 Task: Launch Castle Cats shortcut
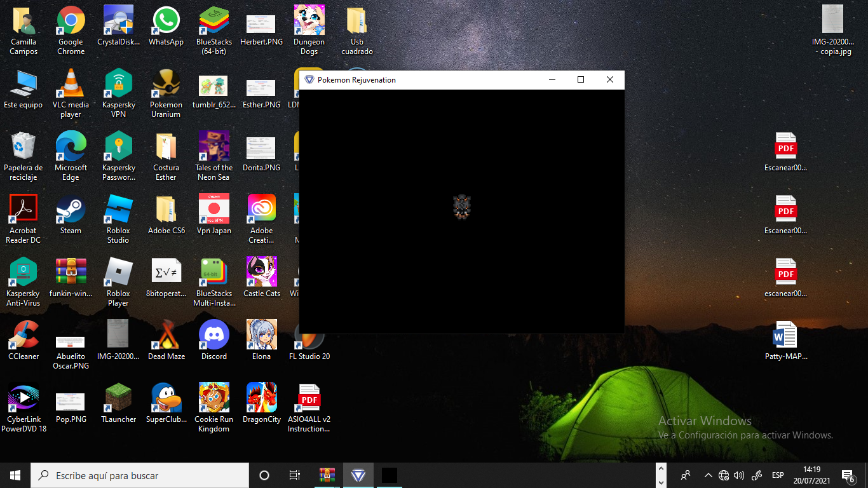pyautogui.click(x=261, y=273)
